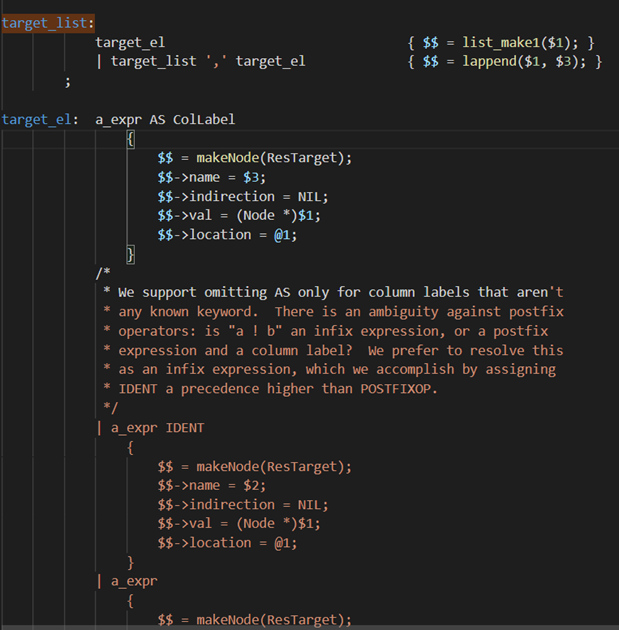Click target_el on the list_make1 line
Screen dimensions: 619x630
point(130,42)
